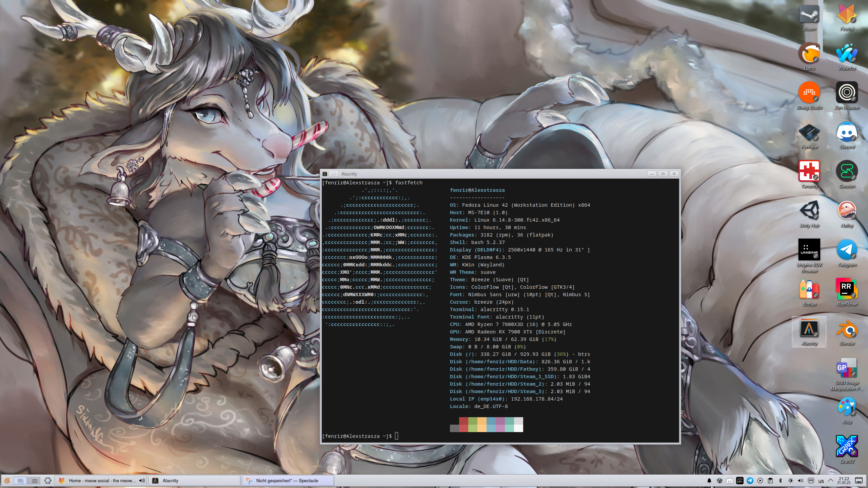Viewport: 868px width, 488px height.
Task: Click the Telegram desktop icon
Action: [x=847, y=253]
